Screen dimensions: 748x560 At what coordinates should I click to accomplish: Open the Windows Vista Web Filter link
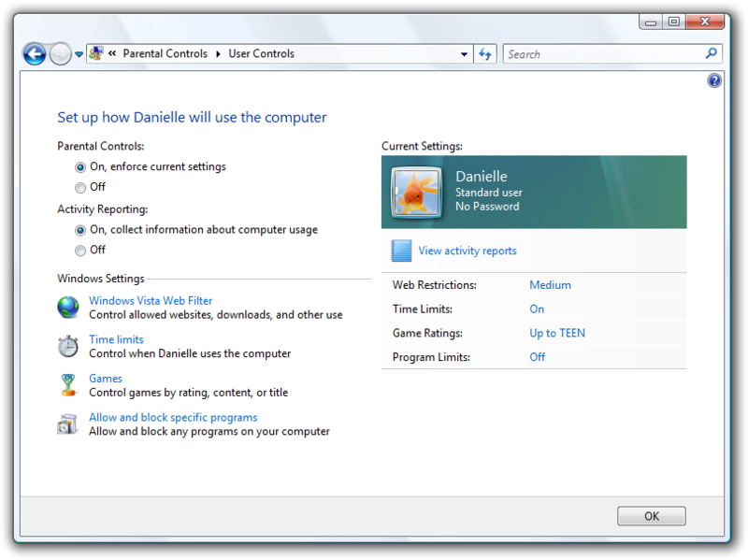(x=151, y=301)
